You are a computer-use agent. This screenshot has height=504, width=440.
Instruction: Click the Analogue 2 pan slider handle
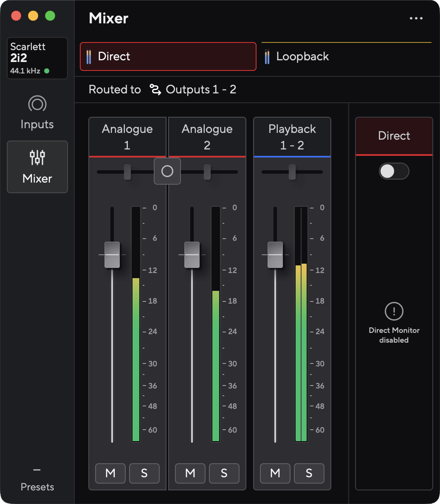pos(207,172)
